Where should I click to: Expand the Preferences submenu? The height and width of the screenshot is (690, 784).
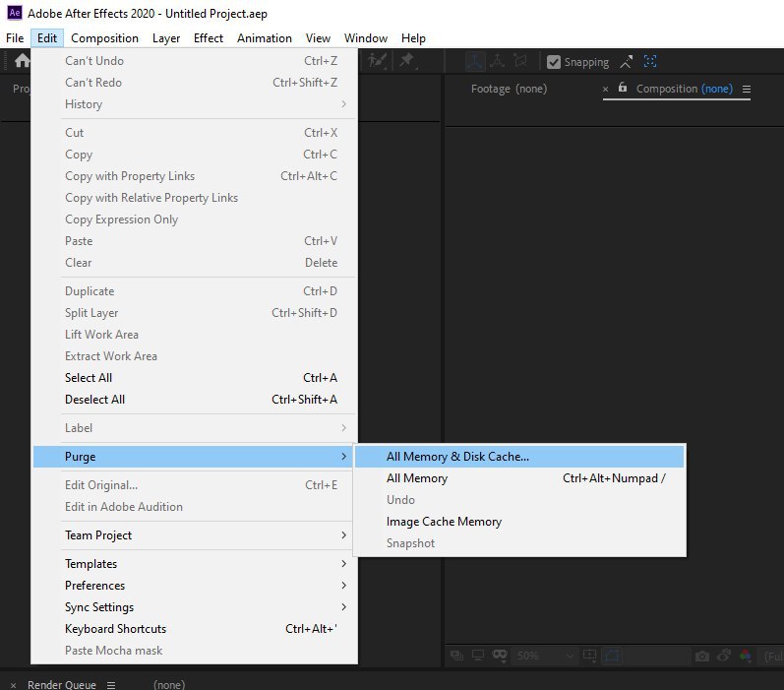pyautogui.click(x=195, y=585)
